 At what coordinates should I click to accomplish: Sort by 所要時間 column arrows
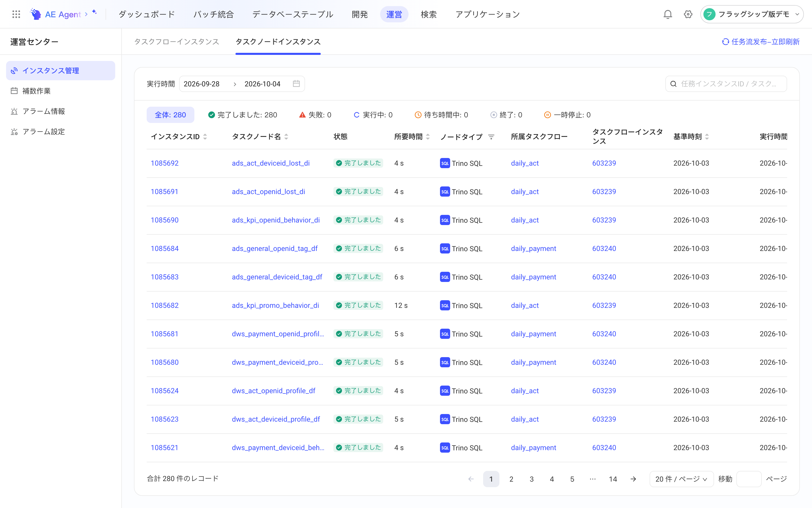[428, 137]
